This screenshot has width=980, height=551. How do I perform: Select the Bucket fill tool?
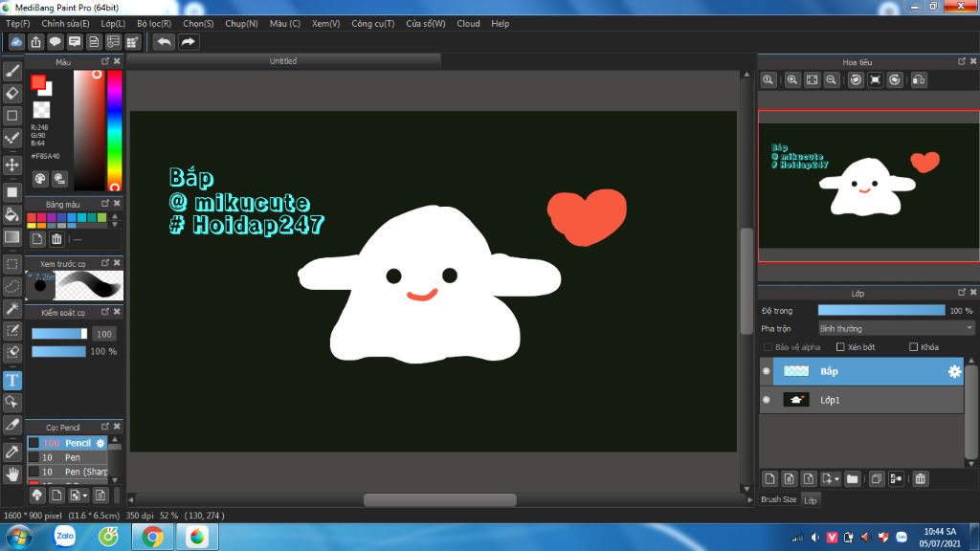(x=11, y=214)
